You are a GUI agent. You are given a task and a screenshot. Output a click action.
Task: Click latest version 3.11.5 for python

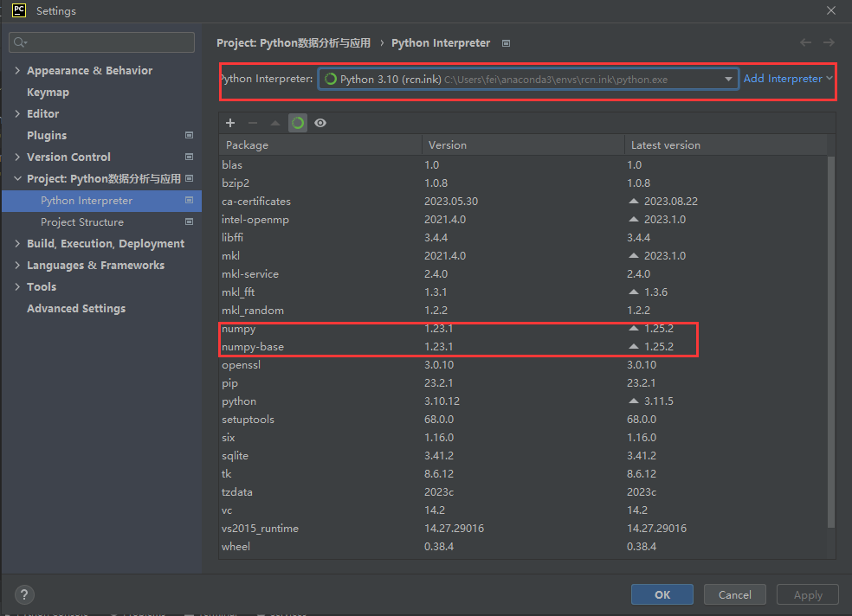[x=659, y=401]
